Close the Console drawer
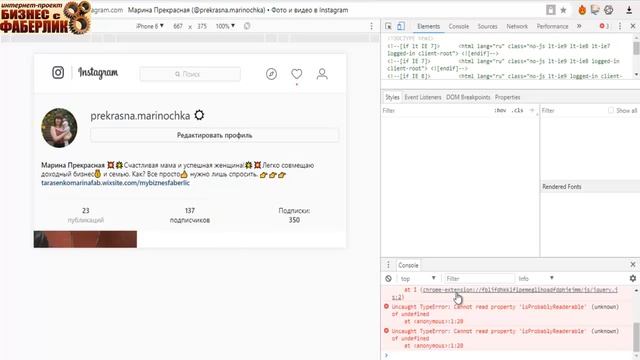The image size is (640, 360). pyautogui.click(x=633, y=265)
